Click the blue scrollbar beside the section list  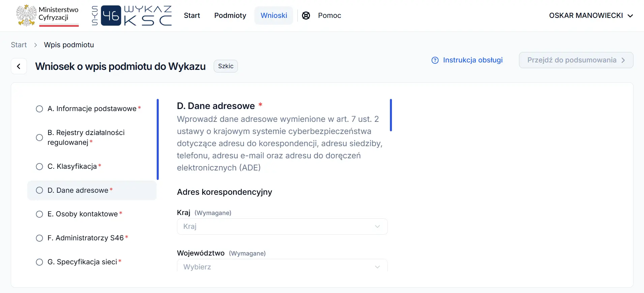[158, 139]
